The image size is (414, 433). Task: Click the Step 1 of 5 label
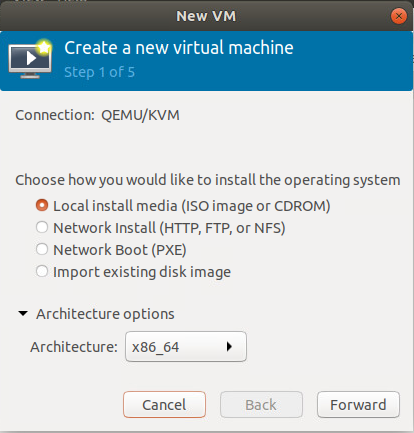(99, 72)
